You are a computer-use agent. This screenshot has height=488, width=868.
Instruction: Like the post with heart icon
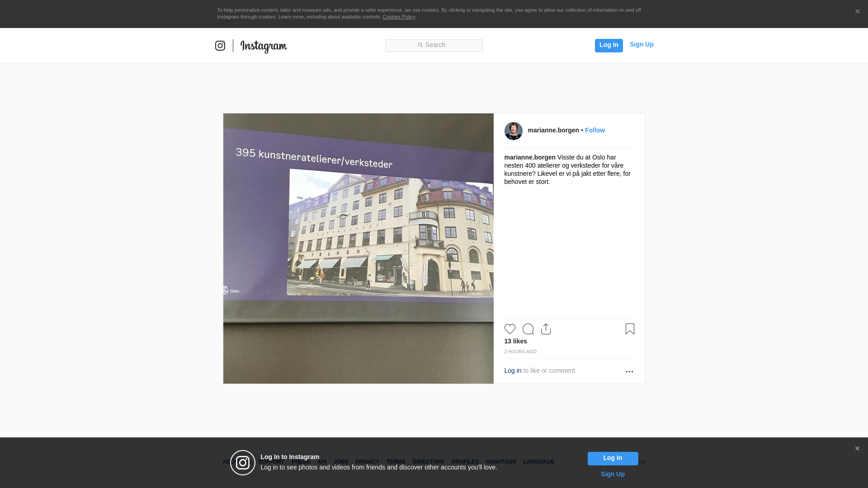tap(509, 329)
